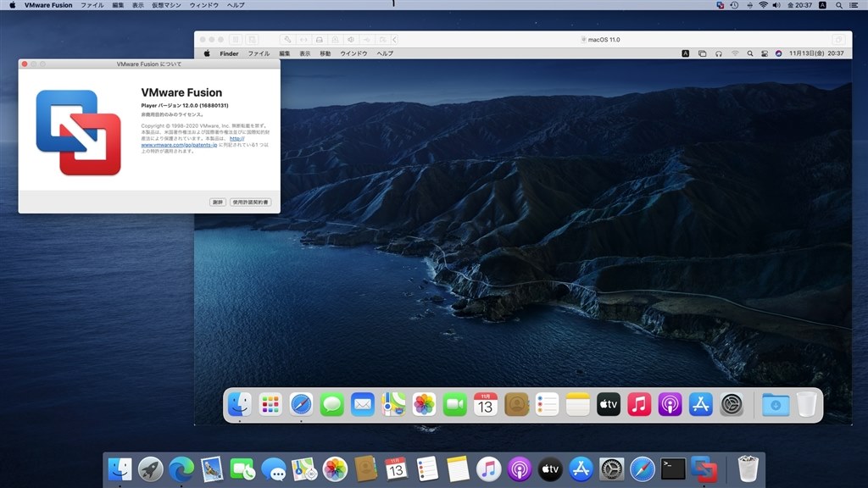868x488 pixels.
Task: Click the 謝辞 button in About dialog
Action: coord(218,202)
